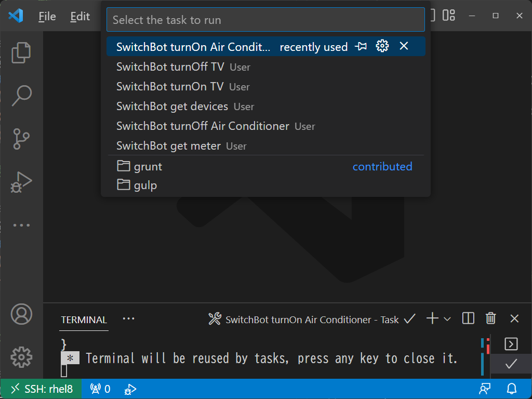
Task: Open the Explorer view
Action: point(21,52)
